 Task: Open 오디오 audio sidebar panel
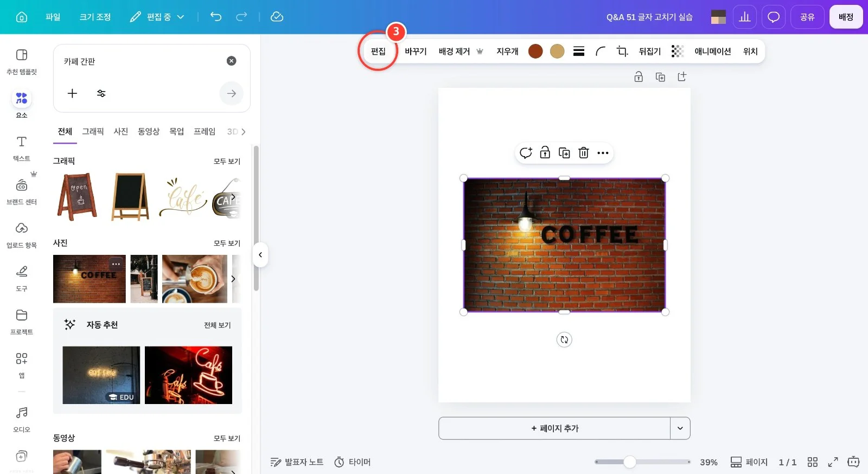22,420
